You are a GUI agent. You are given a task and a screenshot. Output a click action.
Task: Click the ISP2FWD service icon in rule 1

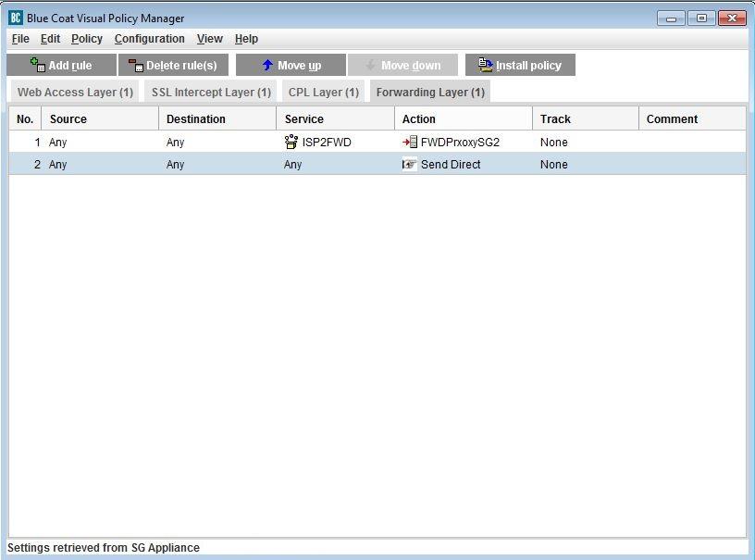coord(291,143)
